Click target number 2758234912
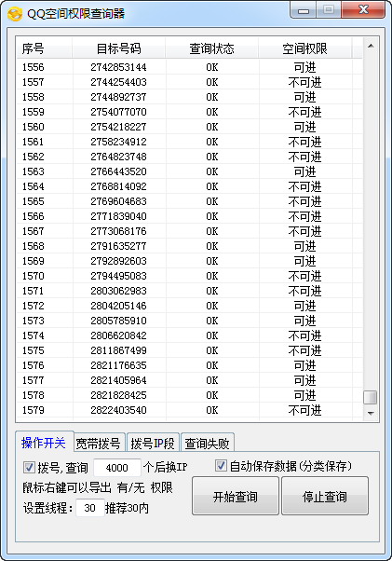Image resolution: width=392 pixels, height=561 pixels. point(118,142)
